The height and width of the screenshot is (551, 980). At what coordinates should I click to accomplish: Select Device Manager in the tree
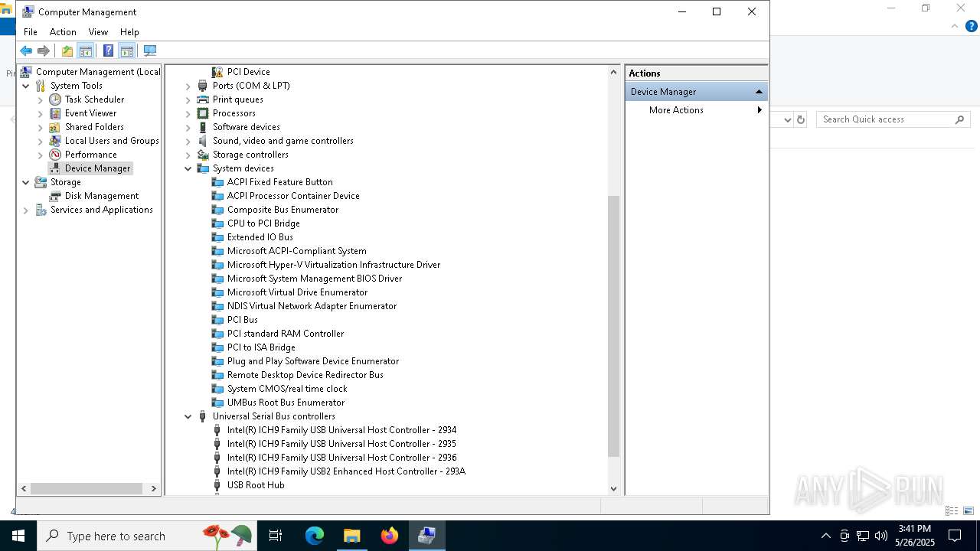click(98, 168)
